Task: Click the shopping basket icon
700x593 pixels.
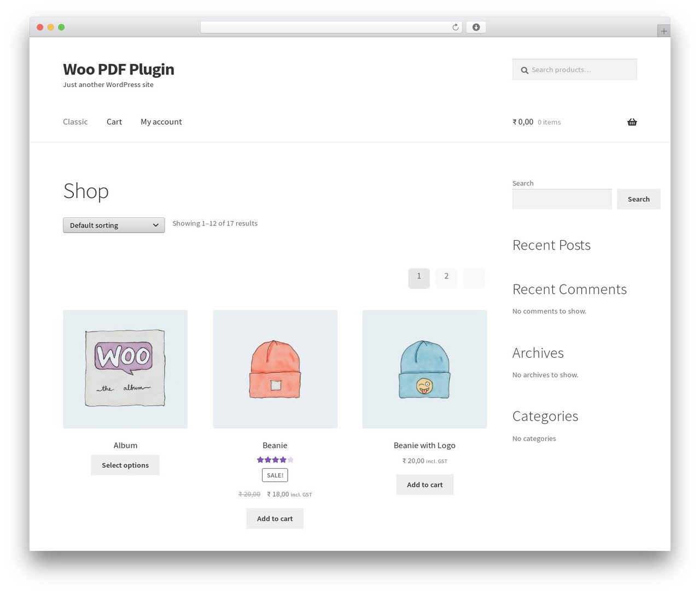Action: tap(632, 122)
